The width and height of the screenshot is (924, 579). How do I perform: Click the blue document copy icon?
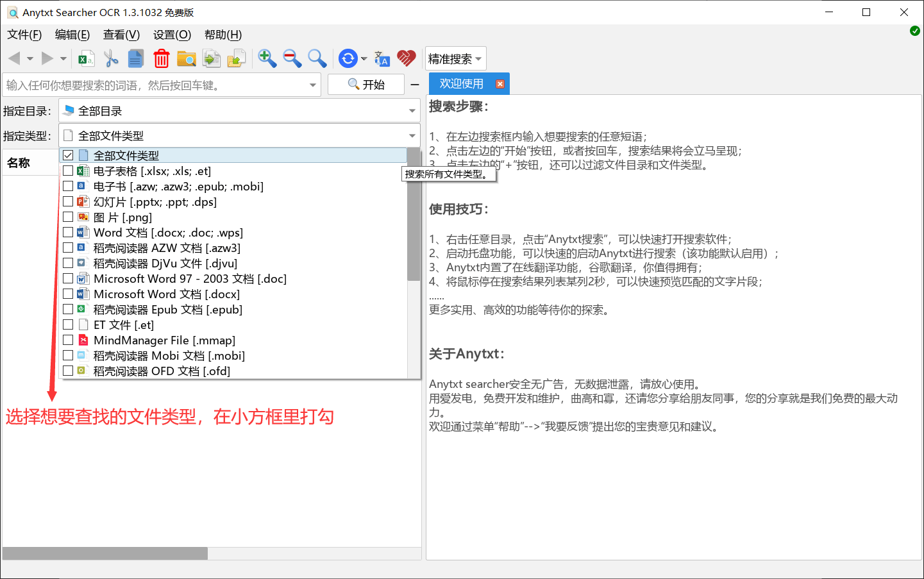(136, 59)
